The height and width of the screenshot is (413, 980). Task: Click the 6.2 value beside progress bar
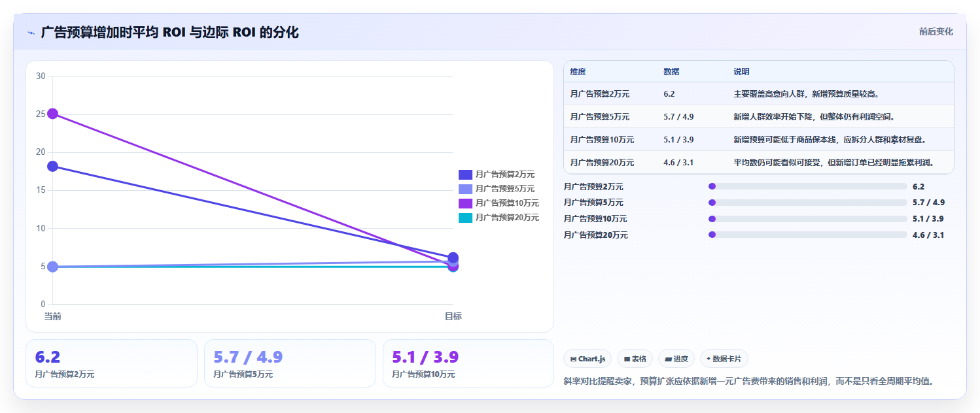click(919, 187)
